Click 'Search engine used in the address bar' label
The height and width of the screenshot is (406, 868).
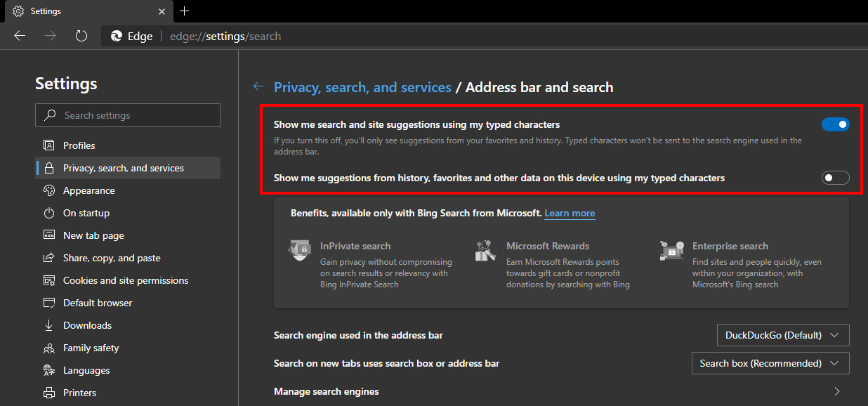tap(358, 335)
